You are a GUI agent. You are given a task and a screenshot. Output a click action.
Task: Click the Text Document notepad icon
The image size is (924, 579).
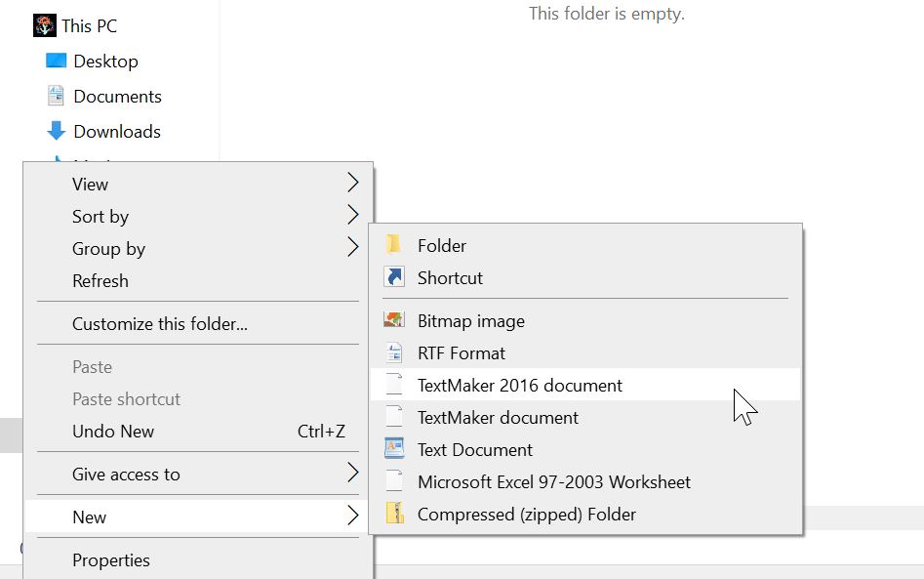click(394, 449)
